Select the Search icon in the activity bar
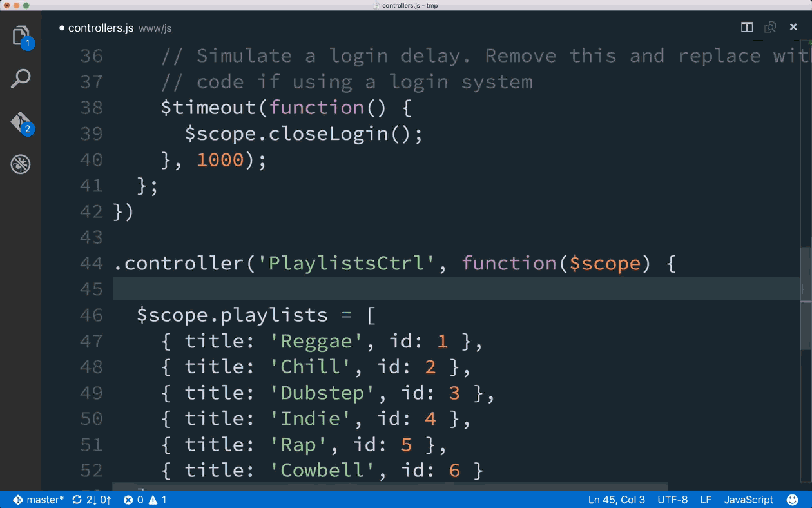 (x=21, y=77)
